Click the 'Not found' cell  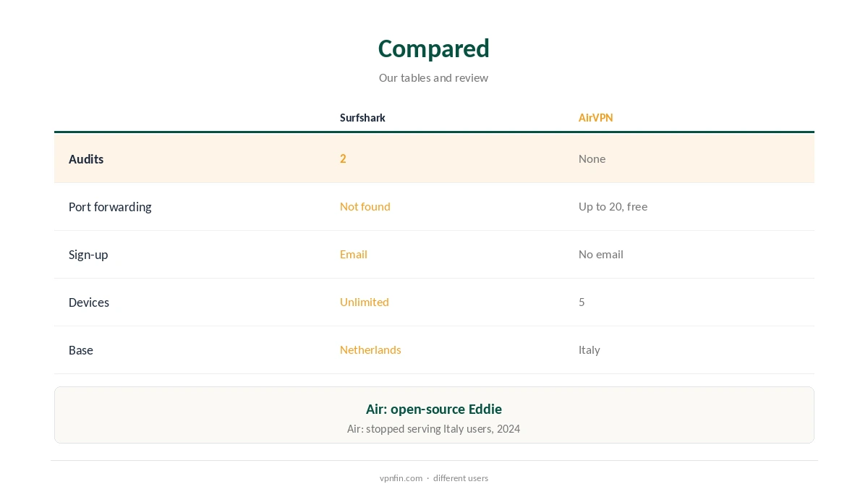click(365, 206)
